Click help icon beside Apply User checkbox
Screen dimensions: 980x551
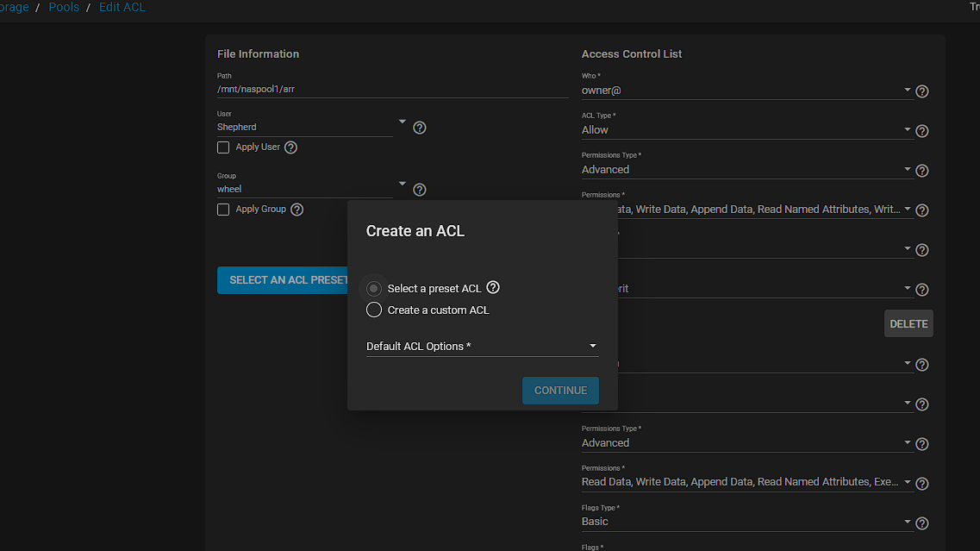[x=291, y=147]
